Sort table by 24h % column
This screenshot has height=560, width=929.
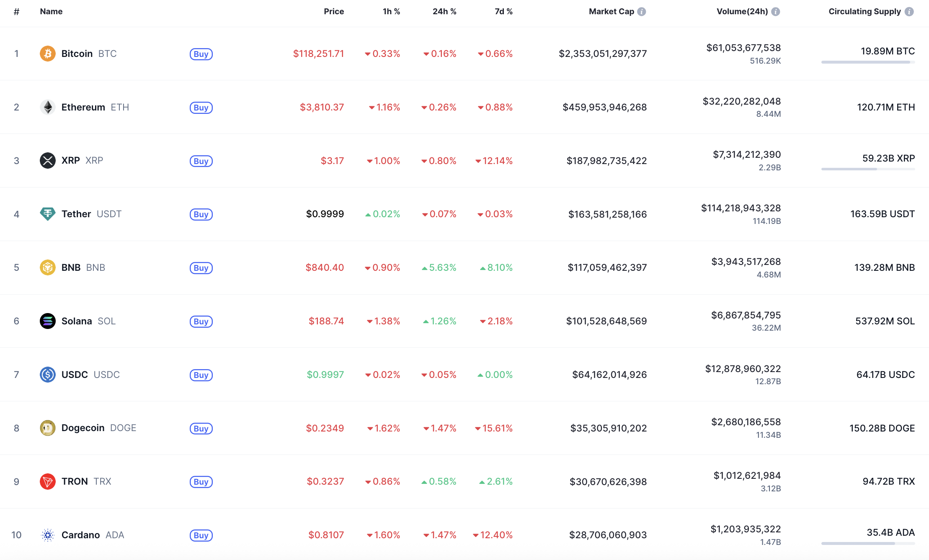[x=444, y=12]
